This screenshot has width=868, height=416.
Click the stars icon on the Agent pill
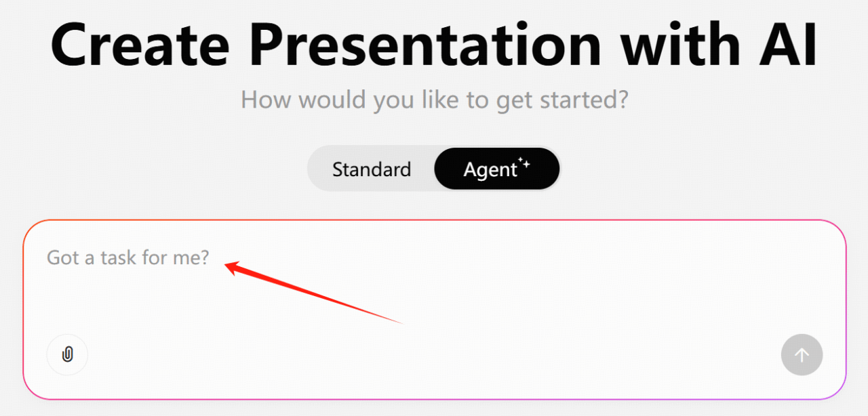tap(525, 160)
